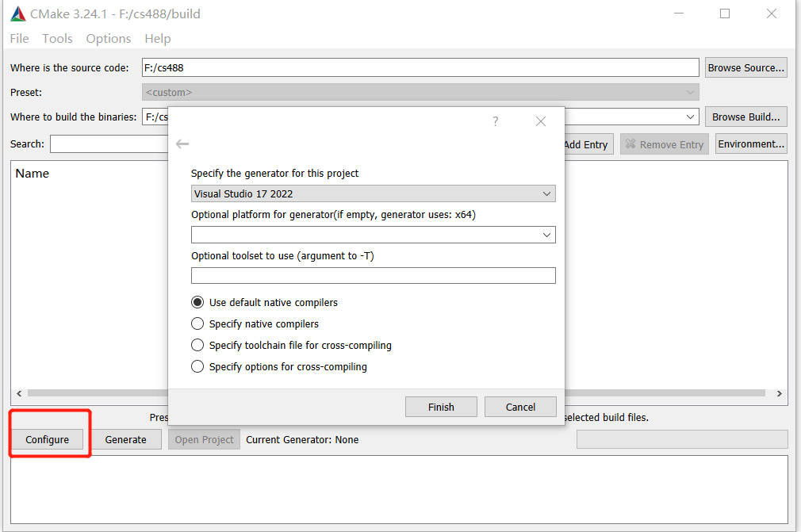Click the Finish button
The height and width of the screenshot is (532, 801).
point(441,407)
